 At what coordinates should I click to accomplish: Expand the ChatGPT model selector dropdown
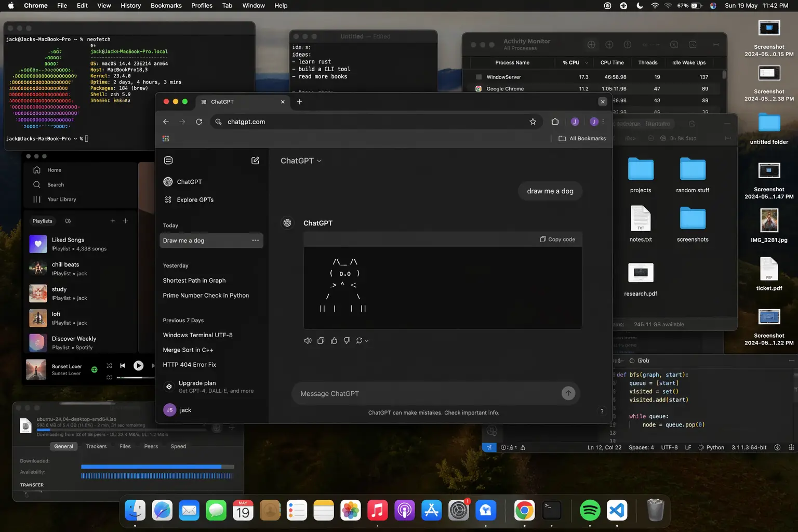tap(301, 161)
